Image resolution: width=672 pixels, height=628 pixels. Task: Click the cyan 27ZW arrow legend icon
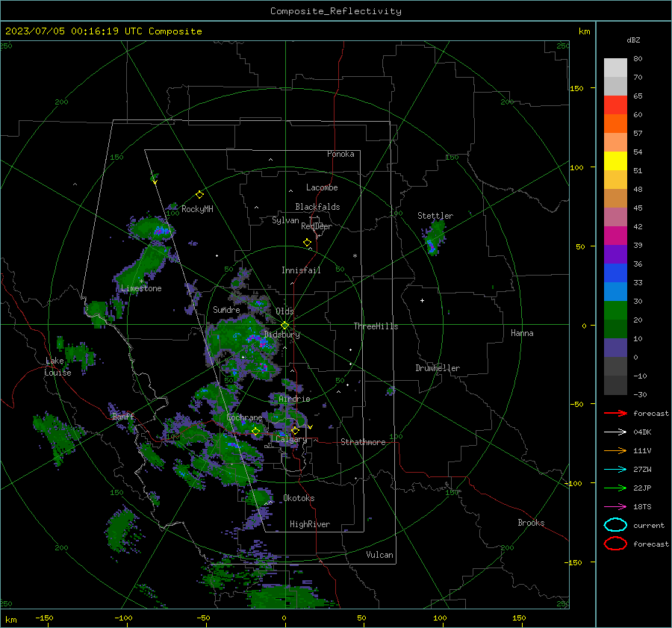tap(615, 469)
